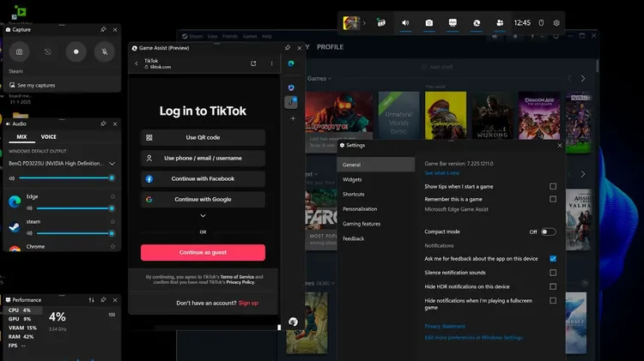
Task: Switch to the MIX tab in Audio
Action: click(x=21, y=137)
